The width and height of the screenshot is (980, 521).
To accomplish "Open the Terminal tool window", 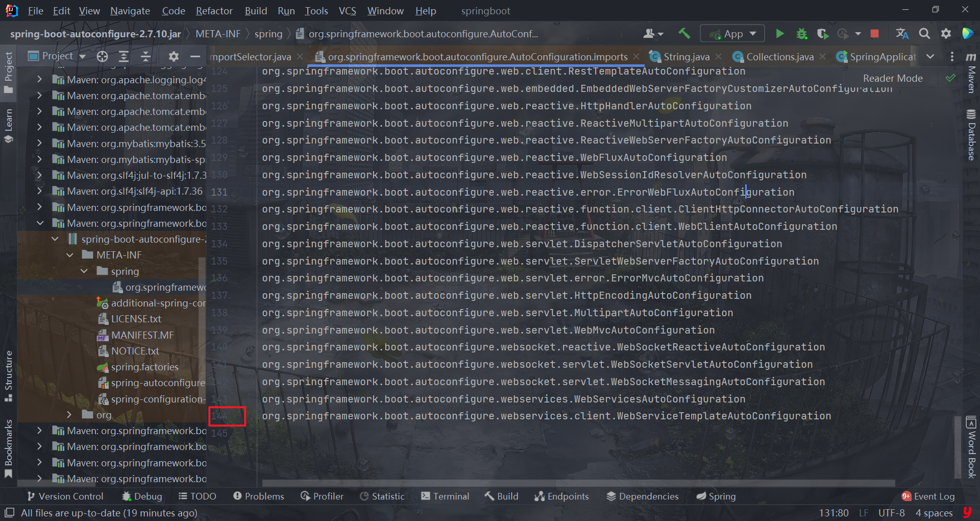I will point(445,496).
